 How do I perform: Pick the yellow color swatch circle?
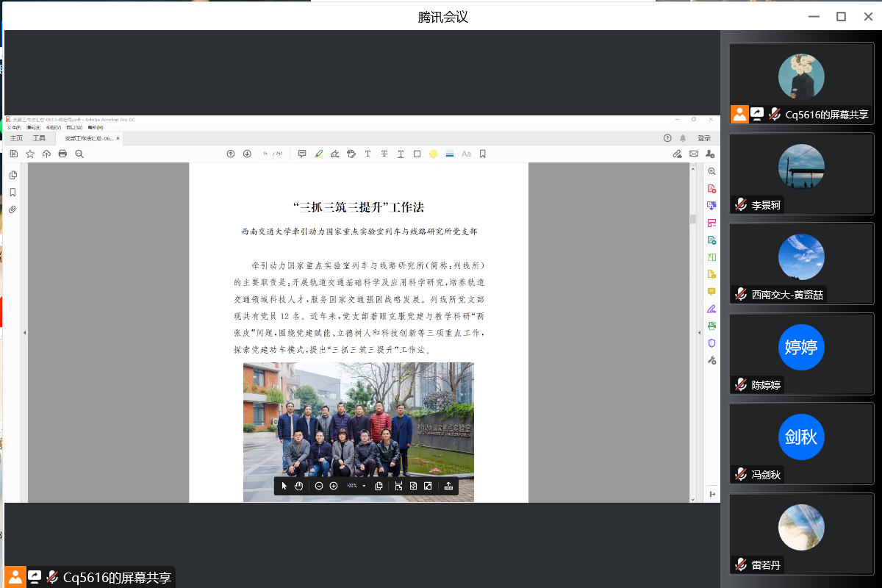click(433, 154)
